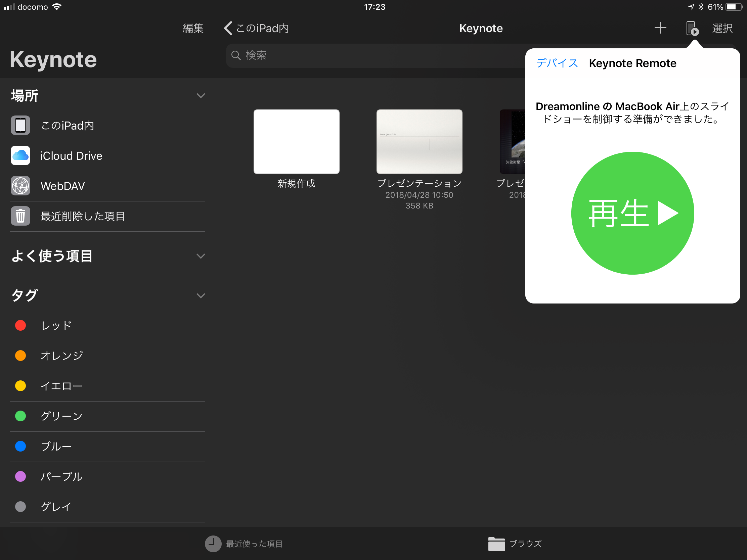Choose the gray グレイ tag dot
This screenshot has width=747, height=560.
(x=20, y=507)
